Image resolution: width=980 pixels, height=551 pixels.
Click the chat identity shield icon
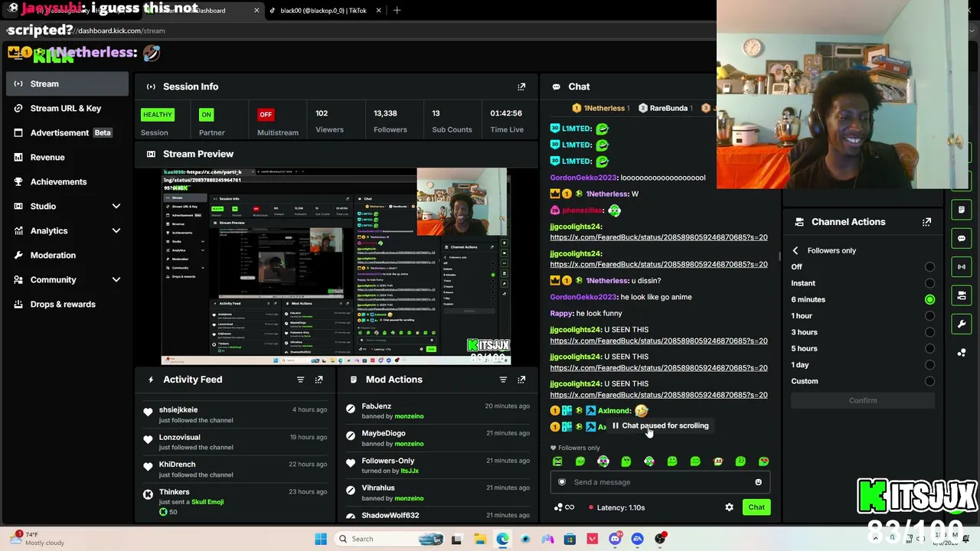tap(562, 482)
